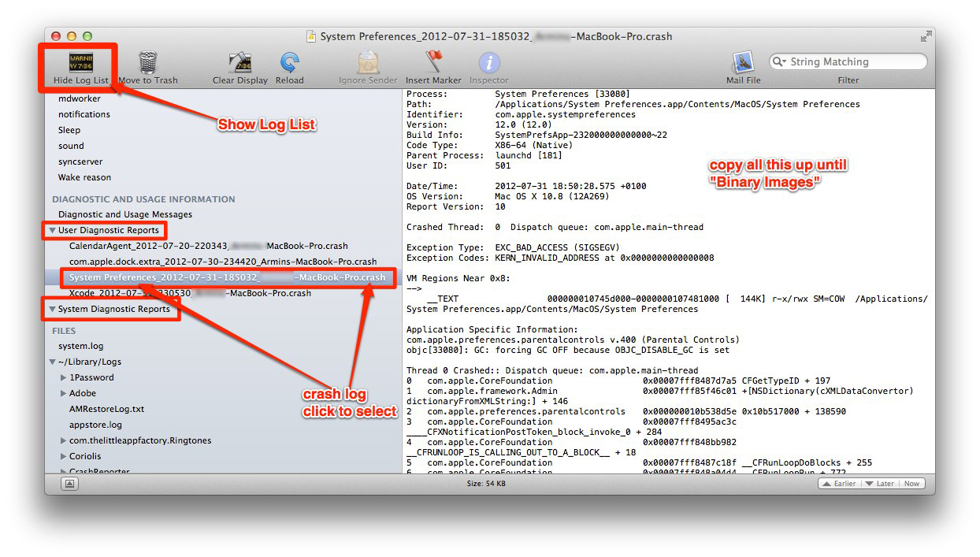Click the Exception Codes KERN_INVALID_ADDRESS line
This screenshot has height=557, width=980.
pyautogui.click(x=560, y=258)
